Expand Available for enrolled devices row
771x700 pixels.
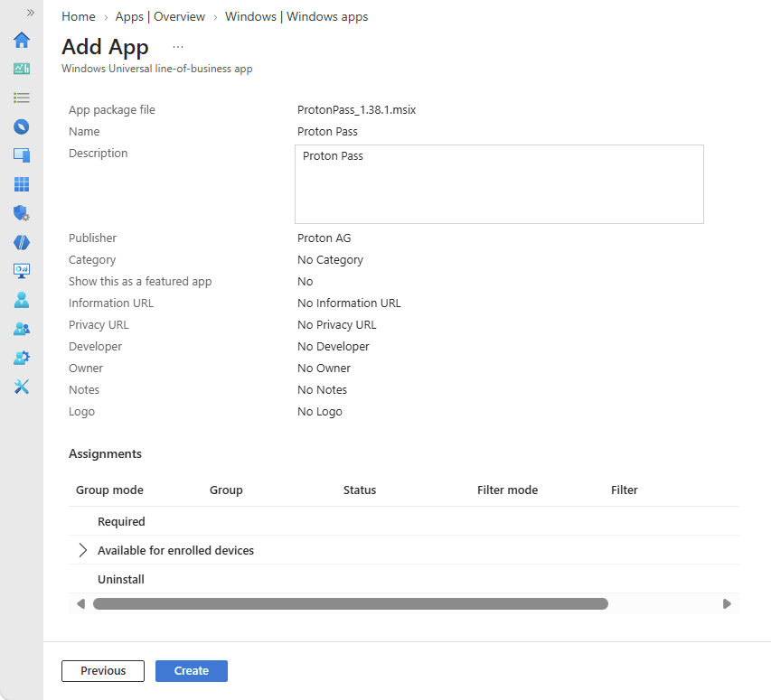click(x=82, y=550)
